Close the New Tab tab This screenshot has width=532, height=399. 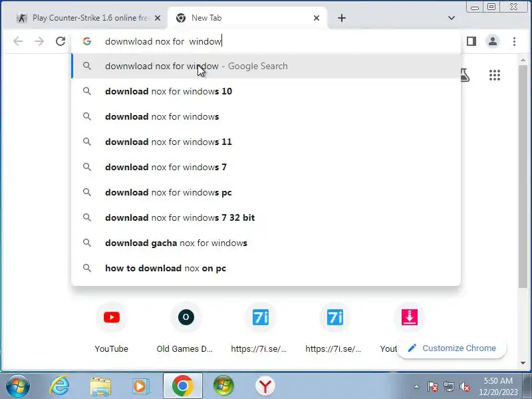(x=317, y=18)
